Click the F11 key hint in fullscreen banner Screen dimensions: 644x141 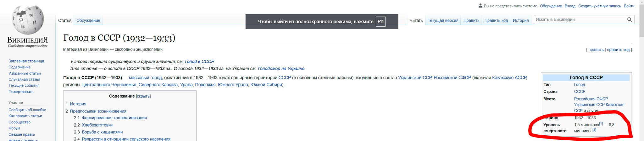pyautogui.click(x=380, y=22)
